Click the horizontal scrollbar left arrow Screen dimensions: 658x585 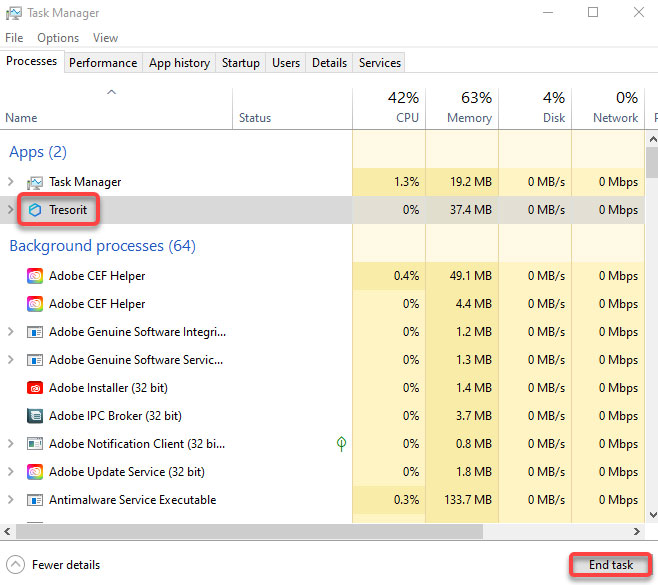tap(8, 531)
